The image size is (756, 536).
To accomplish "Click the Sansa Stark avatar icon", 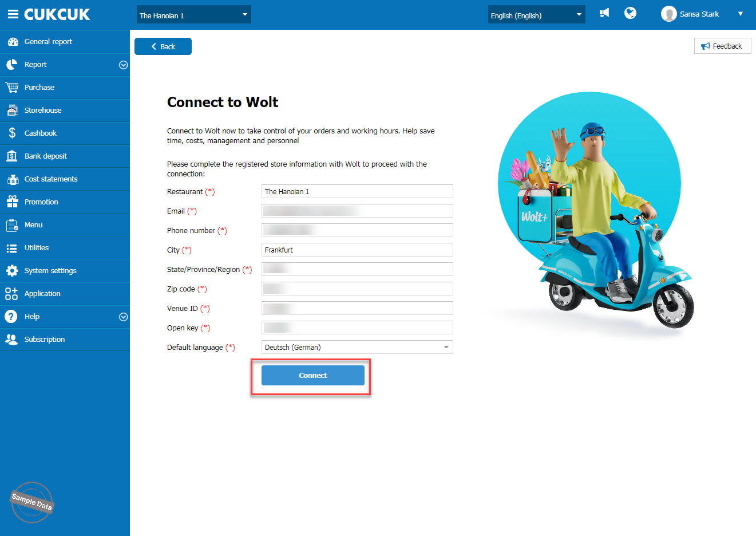I will tap(669, 14).
